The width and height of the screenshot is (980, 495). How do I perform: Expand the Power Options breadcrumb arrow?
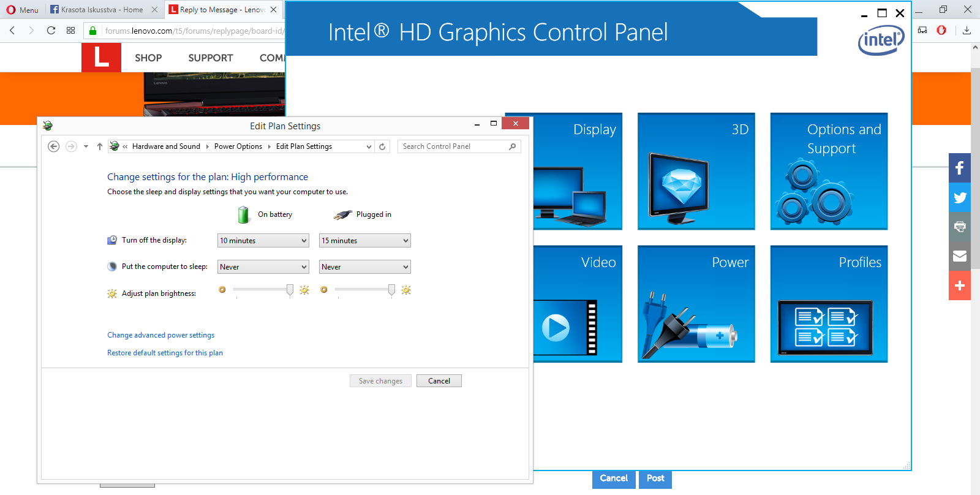coord(269,146)
